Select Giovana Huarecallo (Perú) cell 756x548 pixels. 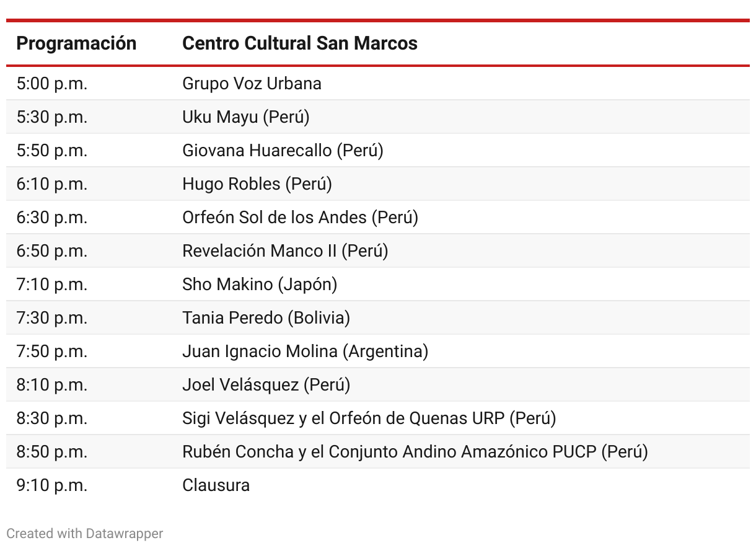283,151
